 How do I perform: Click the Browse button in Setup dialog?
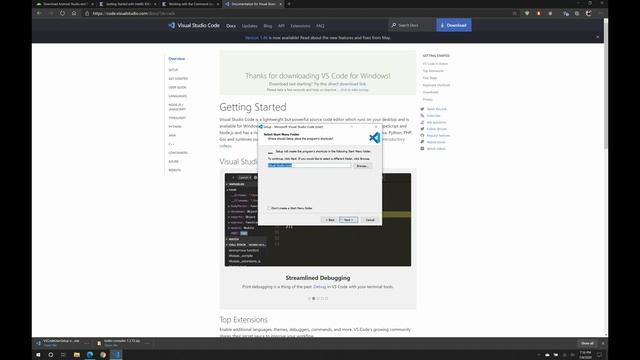[x=362, y=166]
